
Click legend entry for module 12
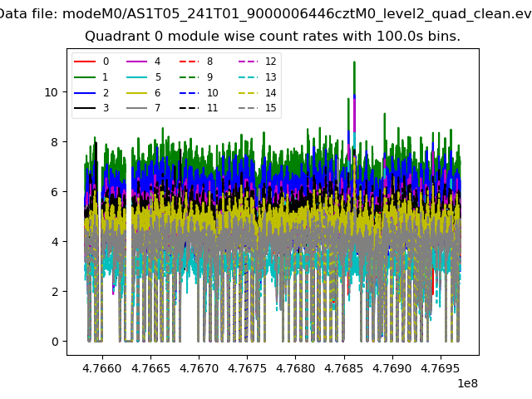click(x=258, y=62)
